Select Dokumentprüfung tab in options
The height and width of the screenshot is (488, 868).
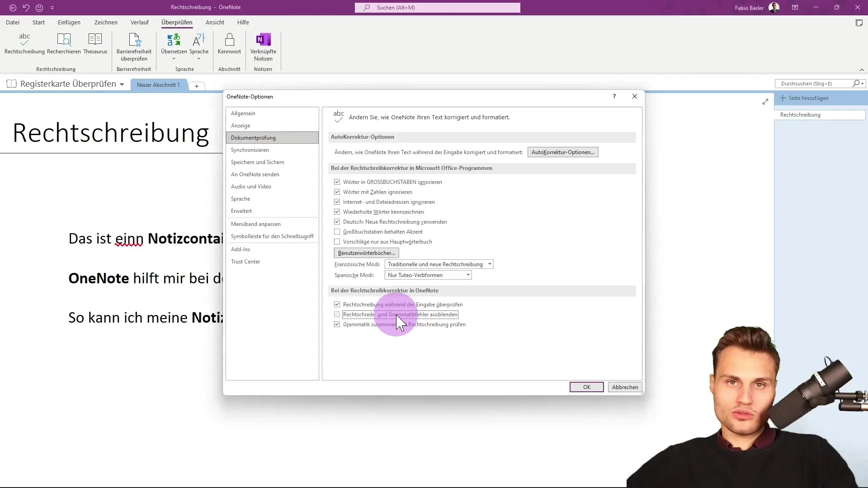(253, 138)
